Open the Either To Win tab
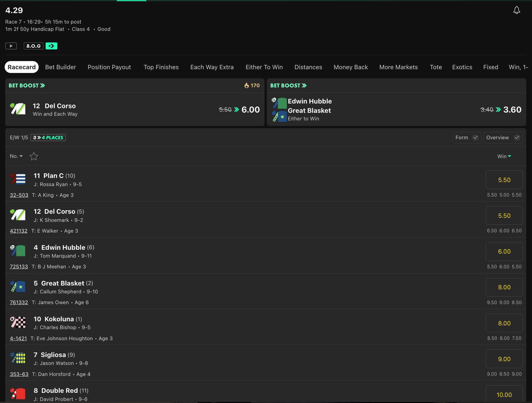 [264, 67]
